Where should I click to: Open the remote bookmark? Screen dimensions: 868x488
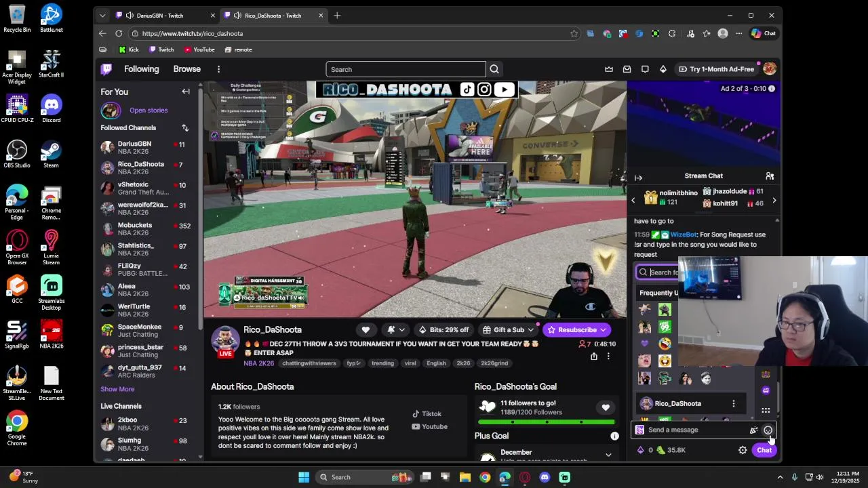(238, 49)
